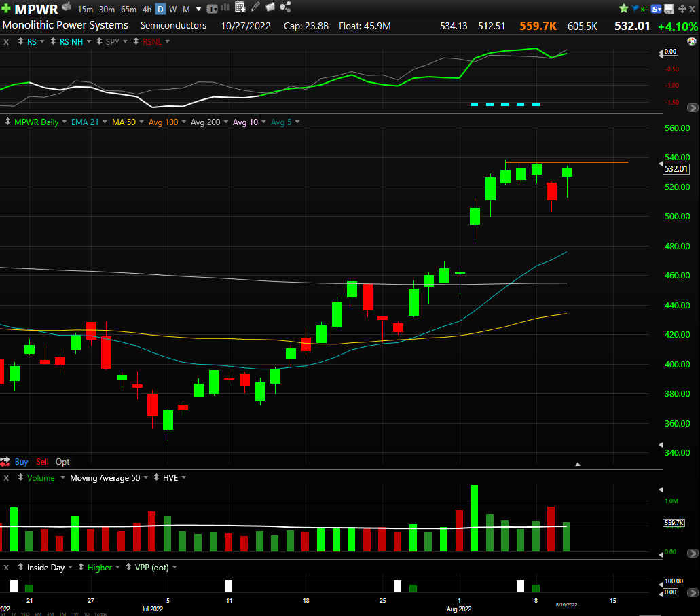The height and width of the screenshot is (616, 700).
Task: Open the notes folder icon
Action: [x=270, y=7]
